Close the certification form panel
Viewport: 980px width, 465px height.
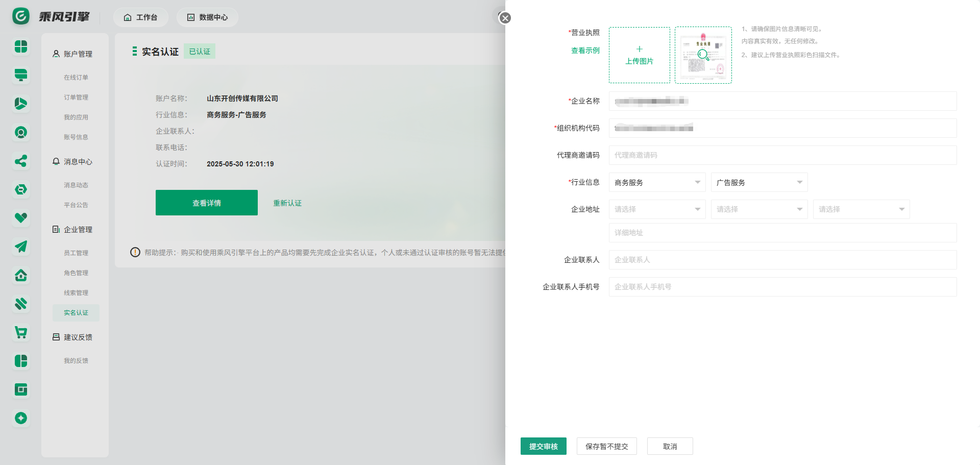(x=505, y=18)
